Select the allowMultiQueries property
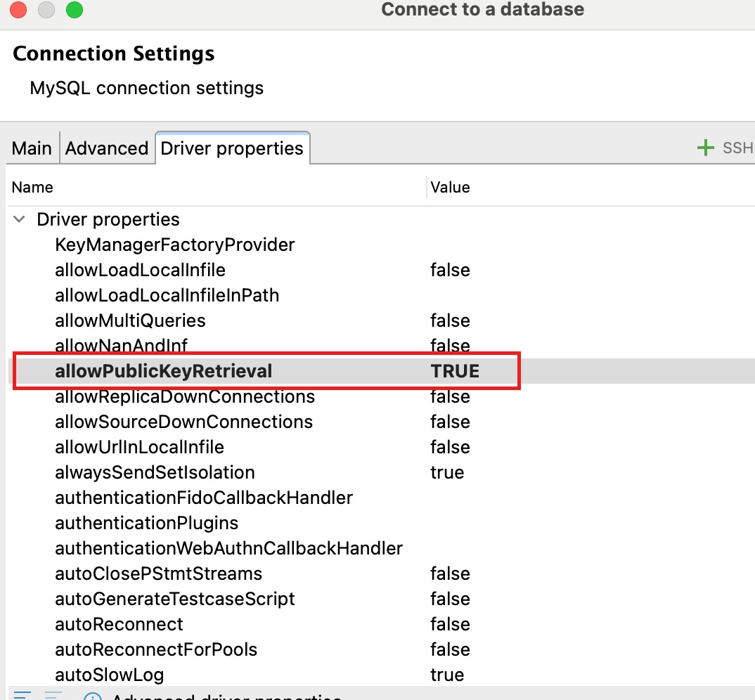Screen dimensions: 755x700 (x=130, y=320)
